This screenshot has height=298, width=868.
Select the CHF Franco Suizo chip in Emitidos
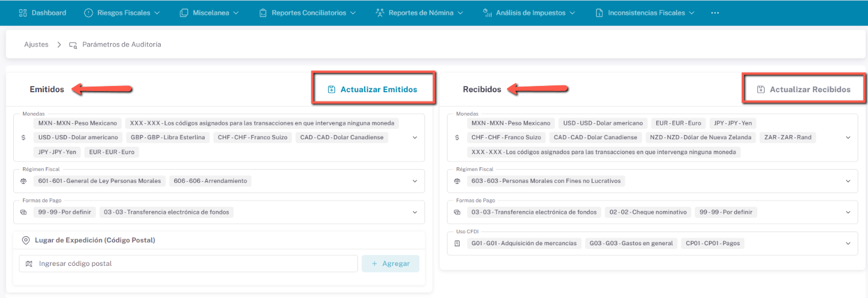253,138
